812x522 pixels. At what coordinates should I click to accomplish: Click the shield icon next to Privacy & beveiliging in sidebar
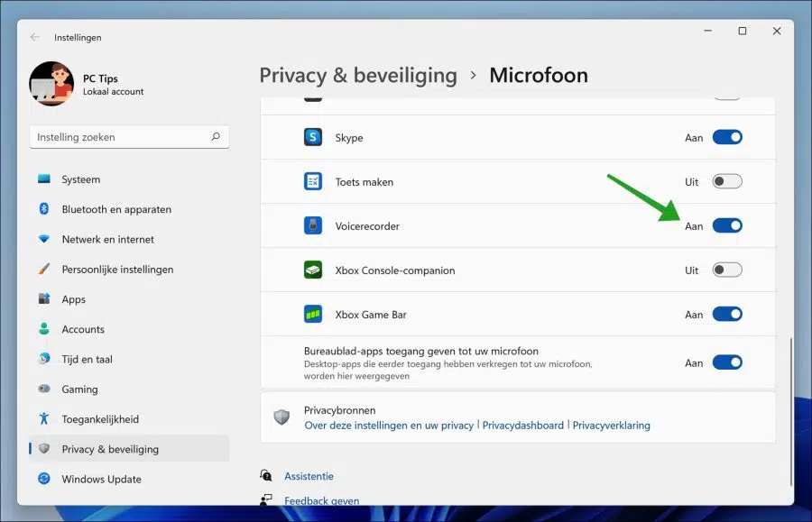(44, 449)
